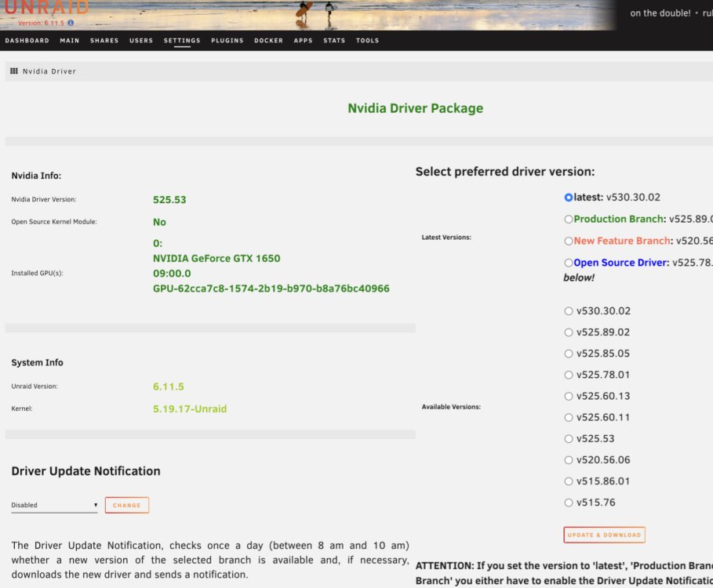Select available version v530.30.02 radio button
The height and width of the screenshot is (588, 713).
[x=569, y=311]
